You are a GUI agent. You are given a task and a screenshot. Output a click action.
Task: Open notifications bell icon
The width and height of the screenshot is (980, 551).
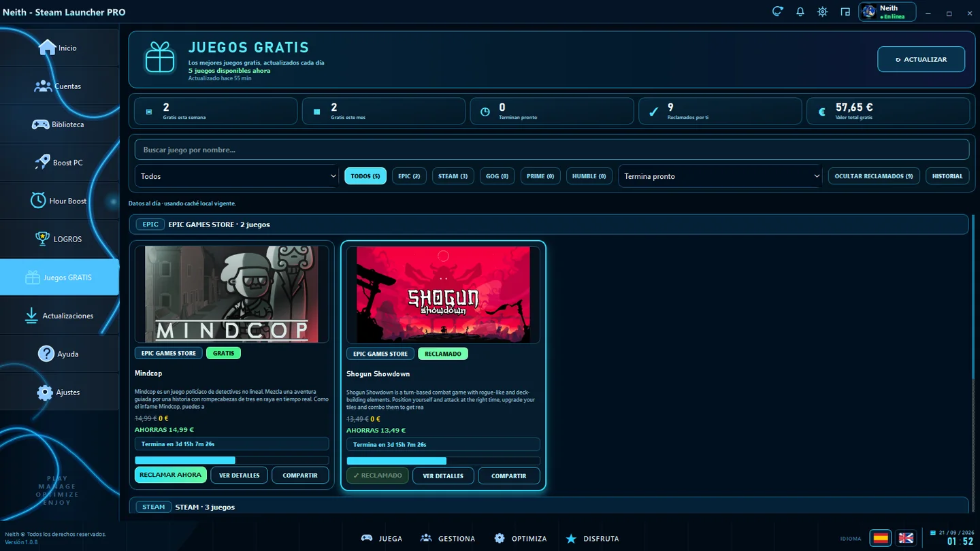point(800,12)
